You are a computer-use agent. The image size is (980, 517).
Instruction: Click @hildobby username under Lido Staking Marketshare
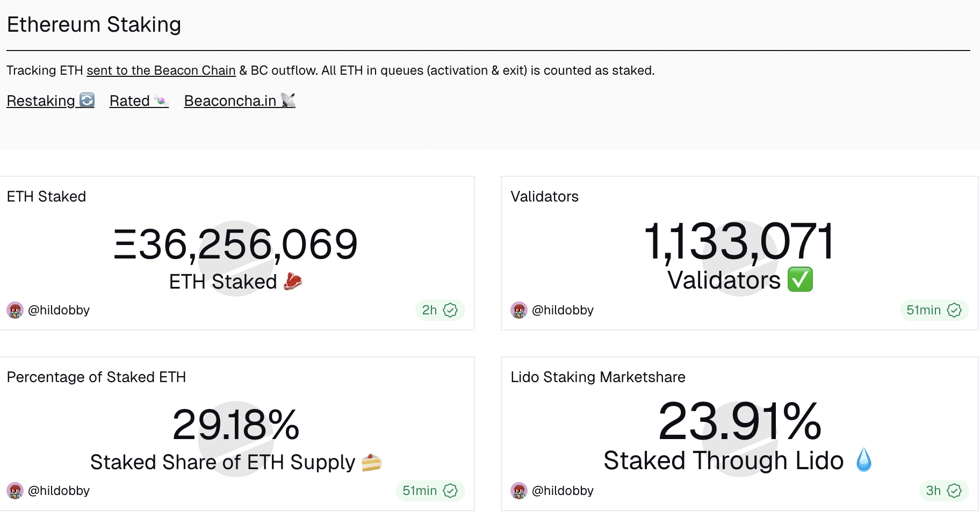click(x=563, y=491)
